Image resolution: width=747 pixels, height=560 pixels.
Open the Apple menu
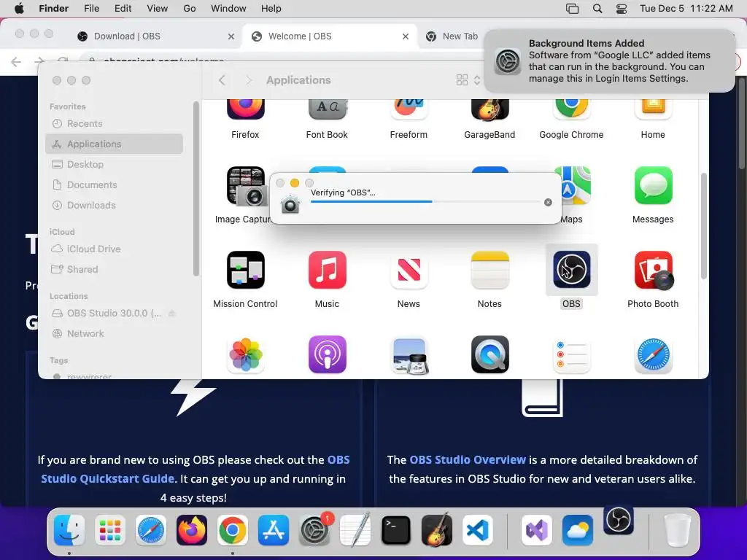[x=19, y=9]
